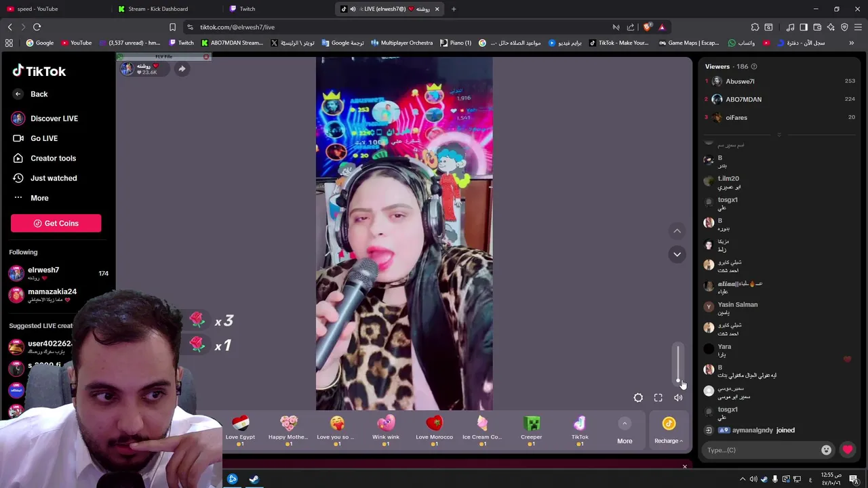868x488 pixels.
Task: Share the live stream with share arrow
Action: (x=182, y=68)
